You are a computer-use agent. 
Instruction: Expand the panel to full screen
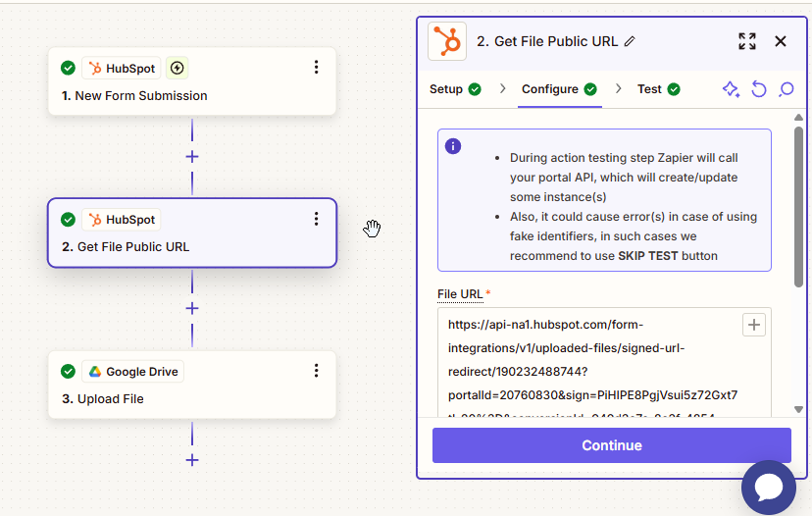(x=746, y=41)
